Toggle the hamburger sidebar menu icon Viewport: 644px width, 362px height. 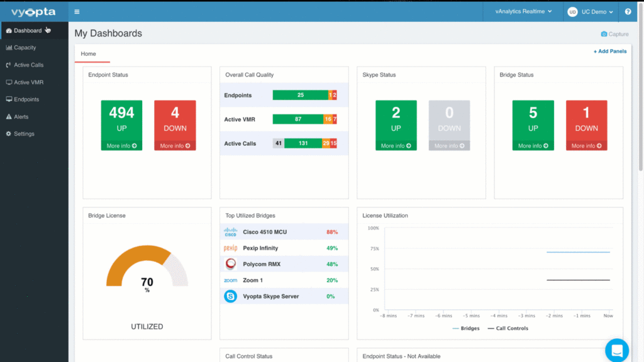coord(77,12)
